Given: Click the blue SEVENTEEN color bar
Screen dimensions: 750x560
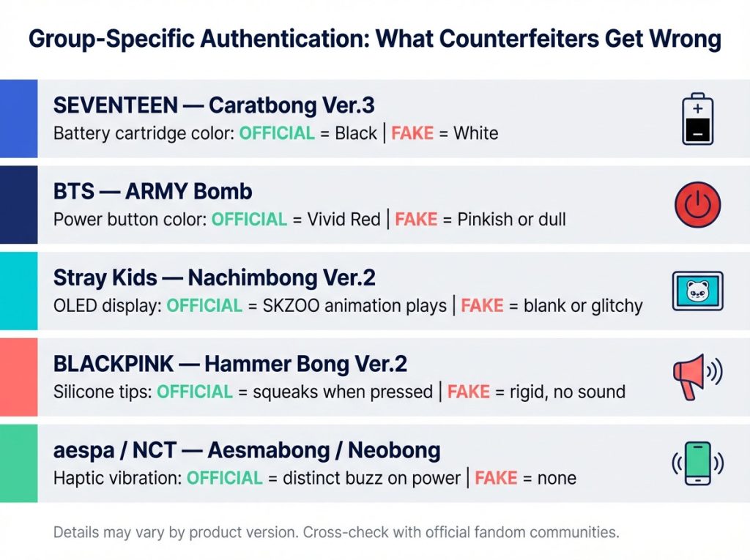Looking at the screenshot, I should tap(18, 119).
